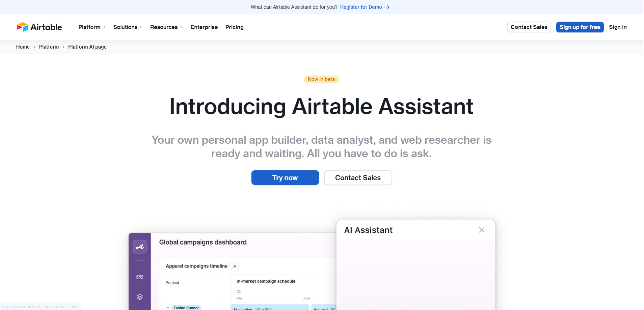Viewport: 644px width, 310px height.
Task: Click the Now in beta badge
Action: click(321, 79)
